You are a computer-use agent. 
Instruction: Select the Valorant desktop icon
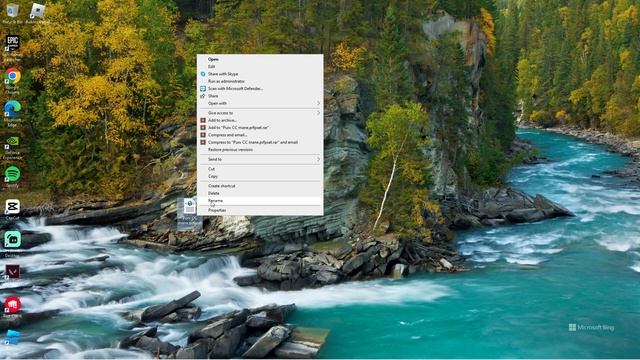(x=13, y=272)
